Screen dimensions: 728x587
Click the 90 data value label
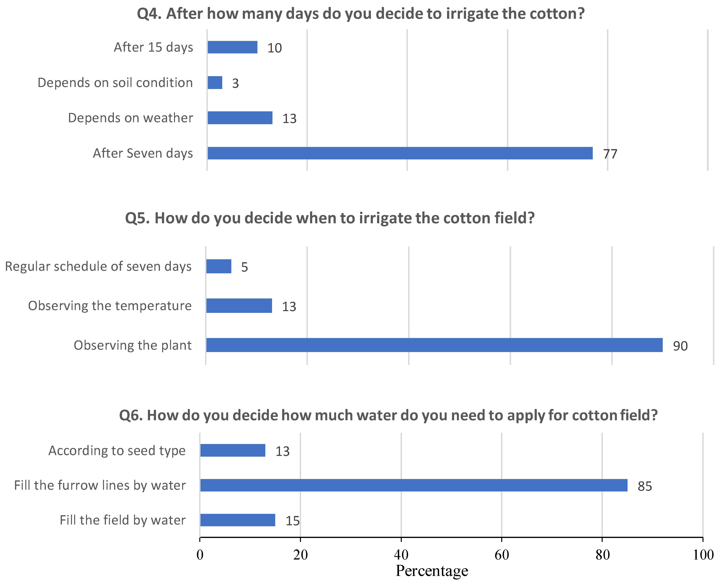(680, 346)
